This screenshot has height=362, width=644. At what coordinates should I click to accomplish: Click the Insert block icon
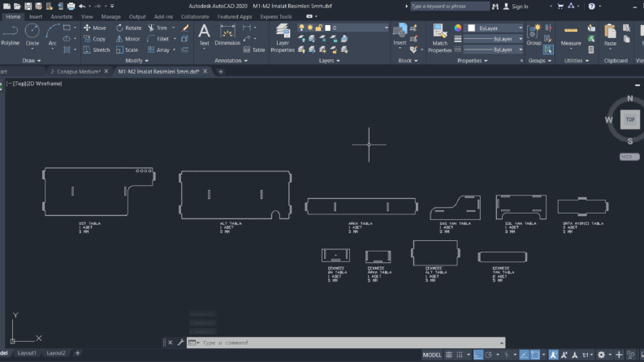coord(400,34)
